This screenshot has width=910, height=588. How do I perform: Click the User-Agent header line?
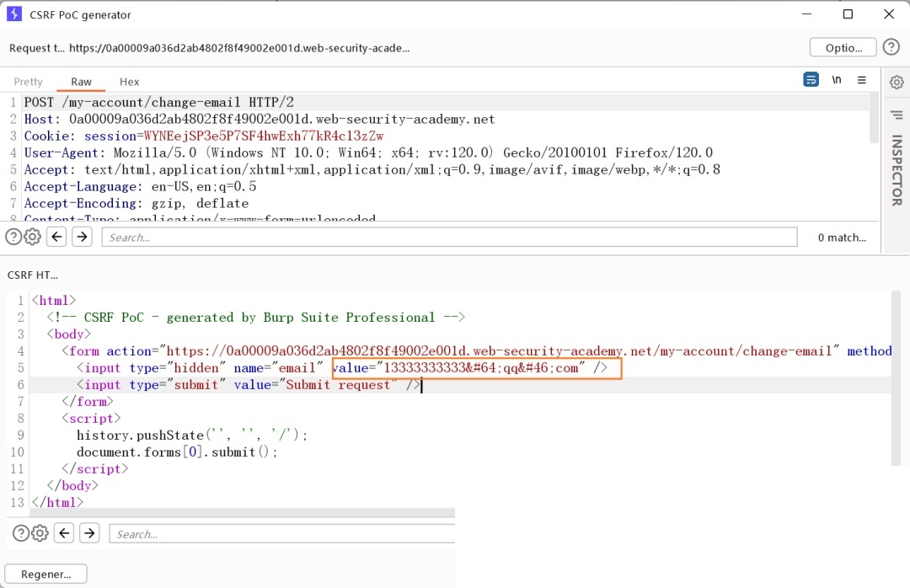[368, 152]
